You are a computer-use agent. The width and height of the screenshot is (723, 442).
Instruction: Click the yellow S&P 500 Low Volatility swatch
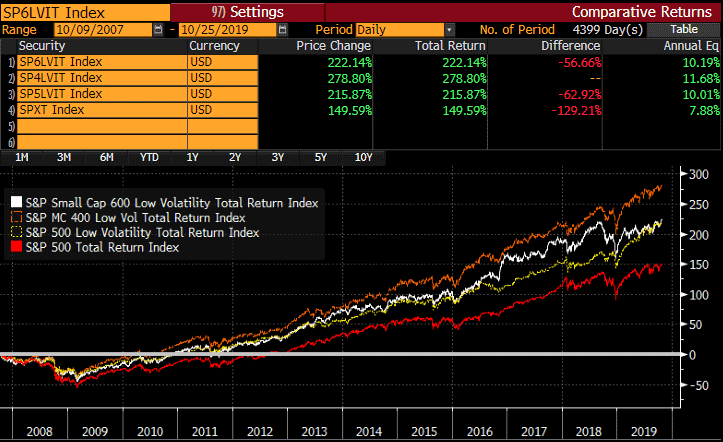(x=16, y=231)
